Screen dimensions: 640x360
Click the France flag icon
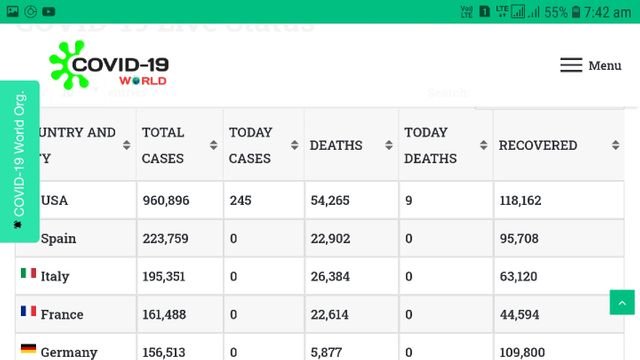[x=29, y=311]
